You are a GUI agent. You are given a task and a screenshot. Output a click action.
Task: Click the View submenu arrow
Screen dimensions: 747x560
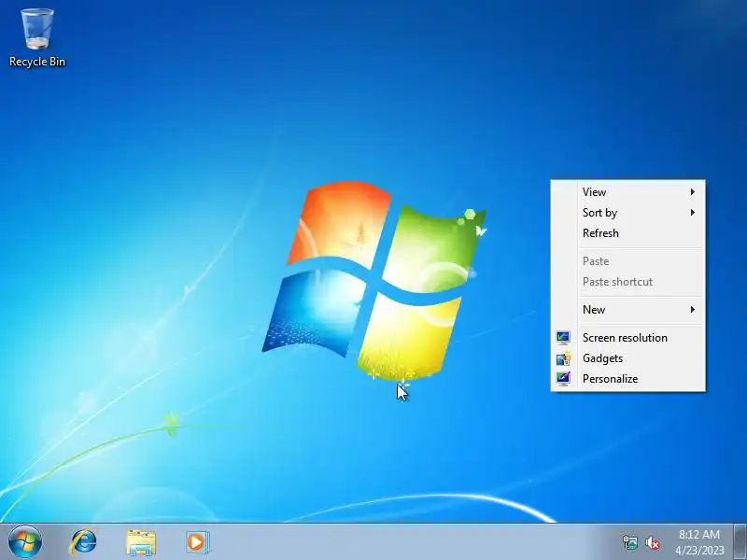693,192
